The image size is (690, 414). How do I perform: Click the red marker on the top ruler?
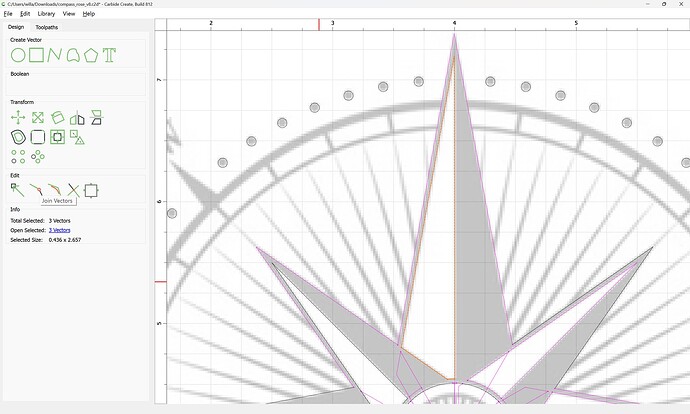(x=319, y=23)
